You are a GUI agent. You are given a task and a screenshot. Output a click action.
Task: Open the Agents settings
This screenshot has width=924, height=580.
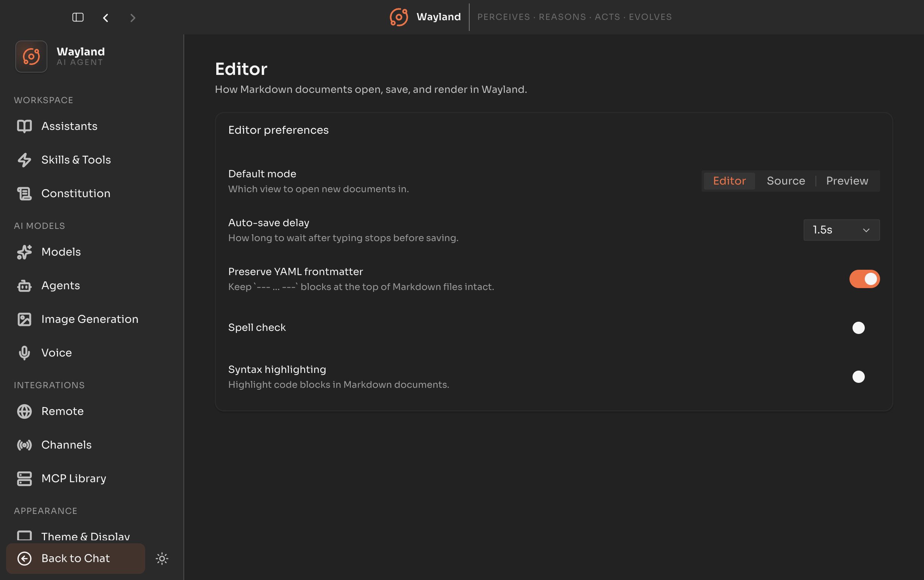point(92,286)
